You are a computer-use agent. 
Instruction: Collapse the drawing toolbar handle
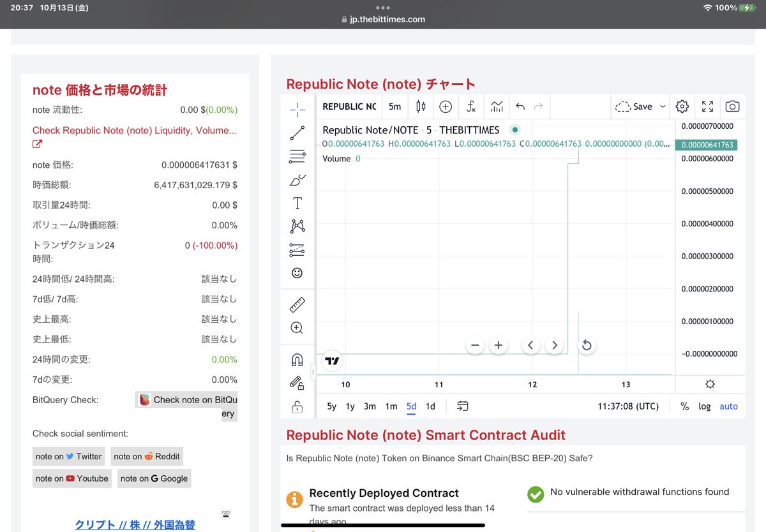point(313,371)
